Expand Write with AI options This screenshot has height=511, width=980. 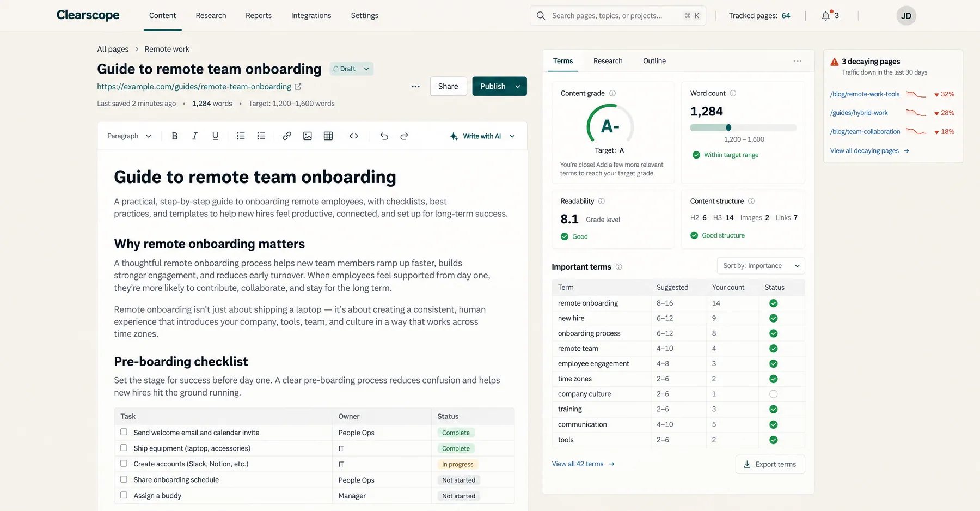[512, 136]
